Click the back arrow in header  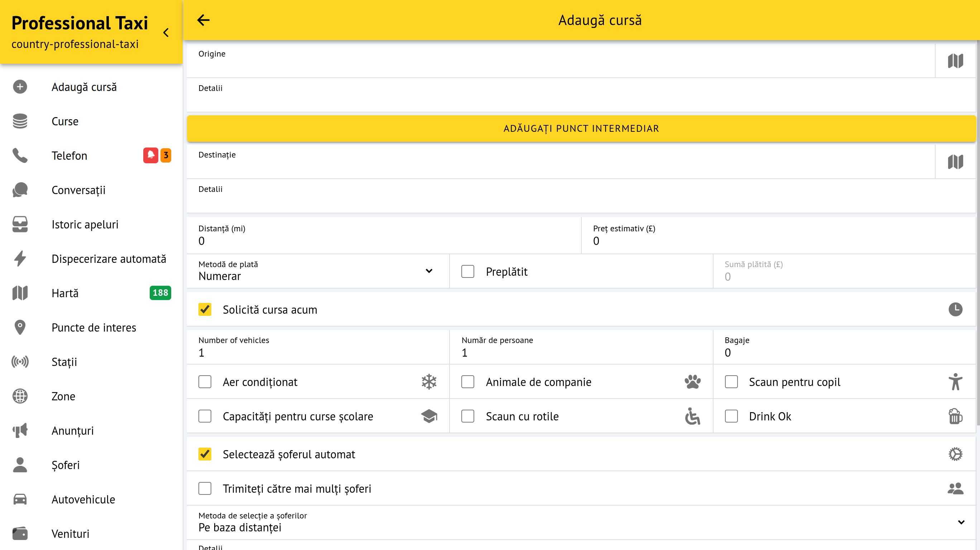point(203,20)
